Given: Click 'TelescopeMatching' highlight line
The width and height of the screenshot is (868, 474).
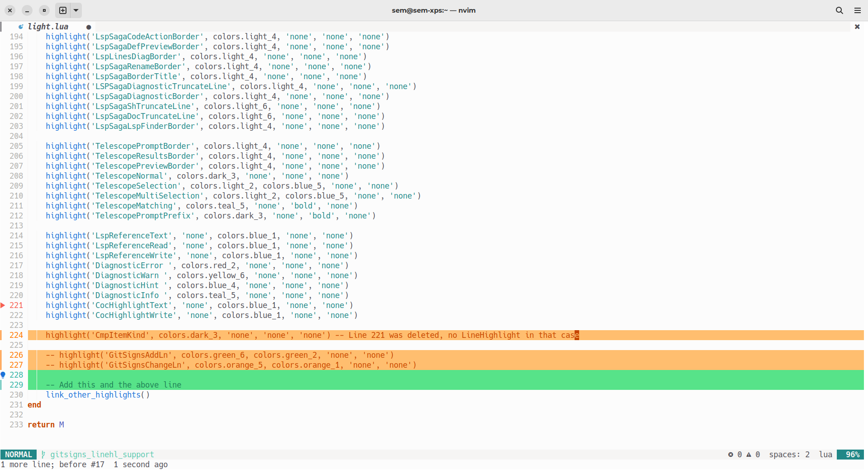Looking at the screenshot, I should click(202, 206).
